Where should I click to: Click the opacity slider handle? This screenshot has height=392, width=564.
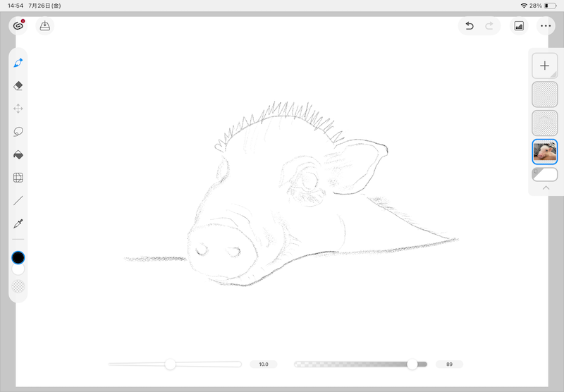click(x=412, y=365)
